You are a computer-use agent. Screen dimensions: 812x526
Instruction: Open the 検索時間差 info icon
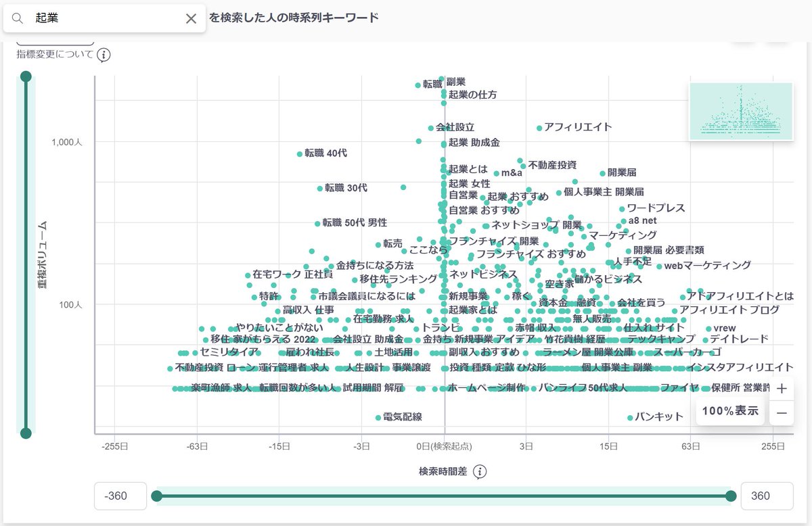[480, 471]
